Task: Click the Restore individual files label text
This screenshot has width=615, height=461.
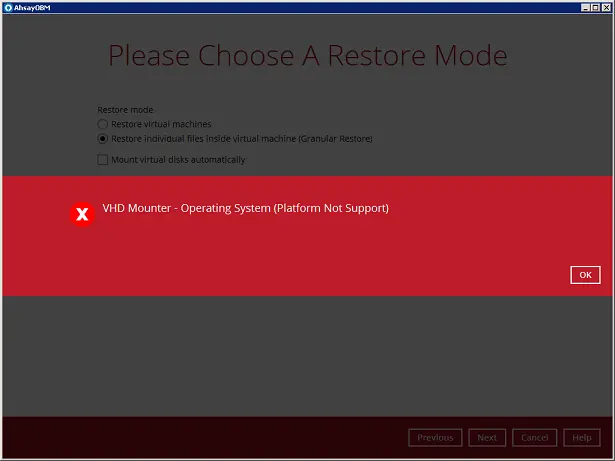Action: [x=241, y=138]
